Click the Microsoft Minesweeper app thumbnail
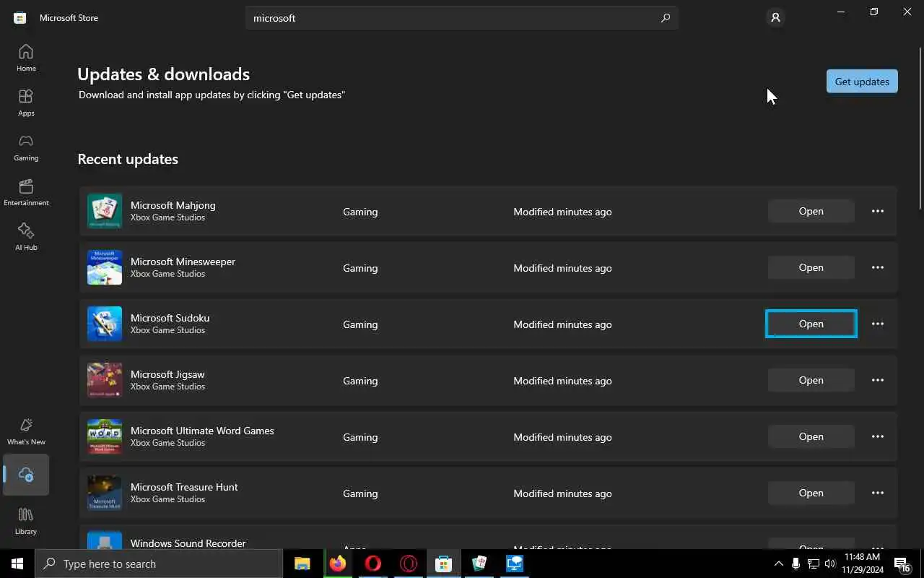The height and width of the screenshot is (578, 924). coord(105,267)
